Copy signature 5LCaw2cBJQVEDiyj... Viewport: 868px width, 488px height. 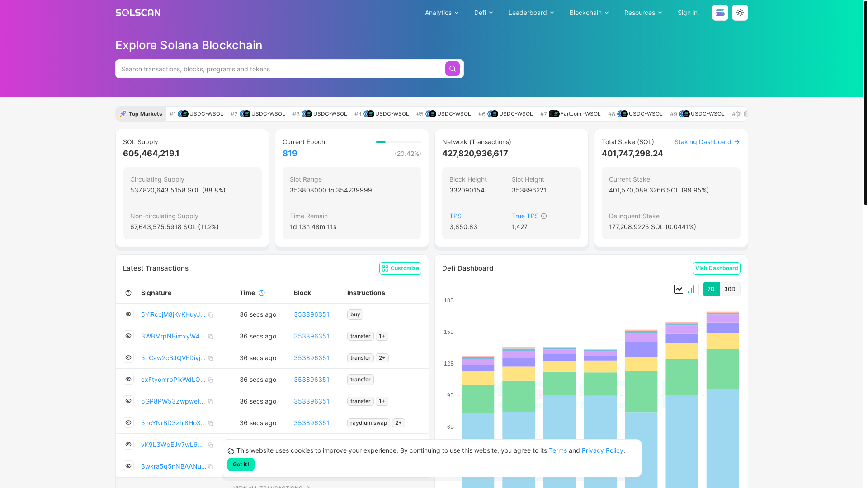point(211,358)
